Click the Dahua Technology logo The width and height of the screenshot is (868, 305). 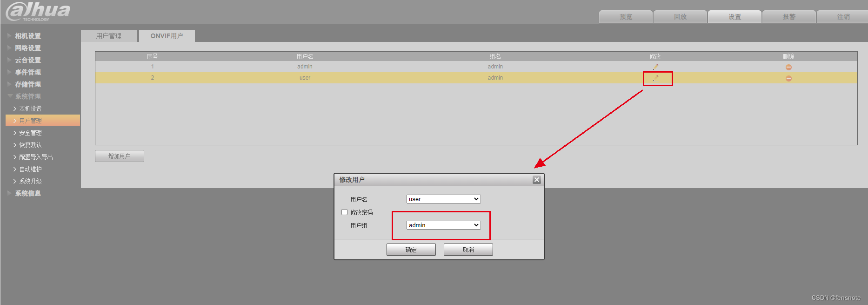click(x=38, y=11)
